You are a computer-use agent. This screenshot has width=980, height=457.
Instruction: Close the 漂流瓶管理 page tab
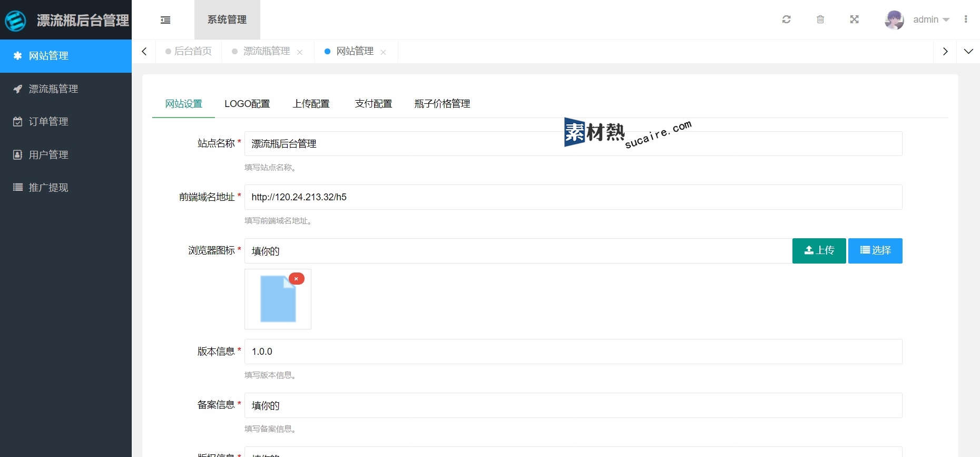(300, 52)
